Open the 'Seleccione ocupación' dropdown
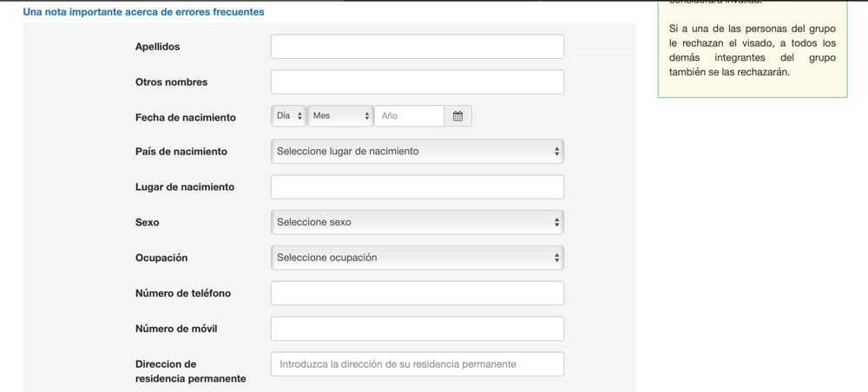 (417, 258)
